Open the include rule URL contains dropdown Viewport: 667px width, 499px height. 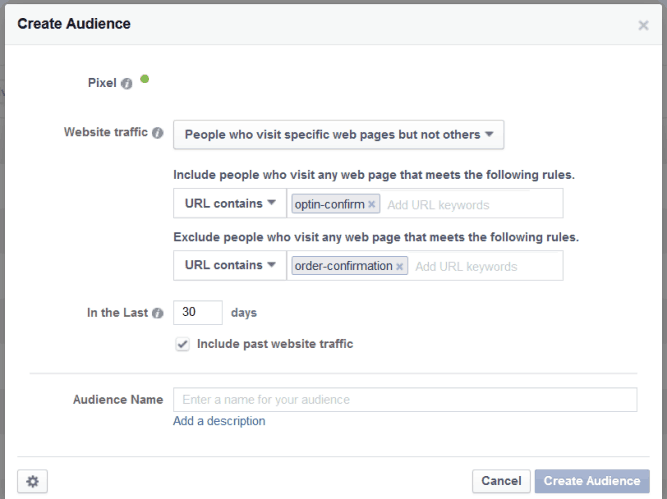click(x=230, y=203)
